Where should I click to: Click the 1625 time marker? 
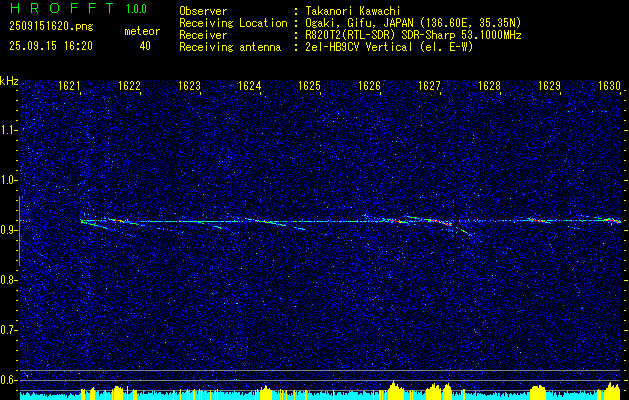pyautogui.click(x=309, y=86)
